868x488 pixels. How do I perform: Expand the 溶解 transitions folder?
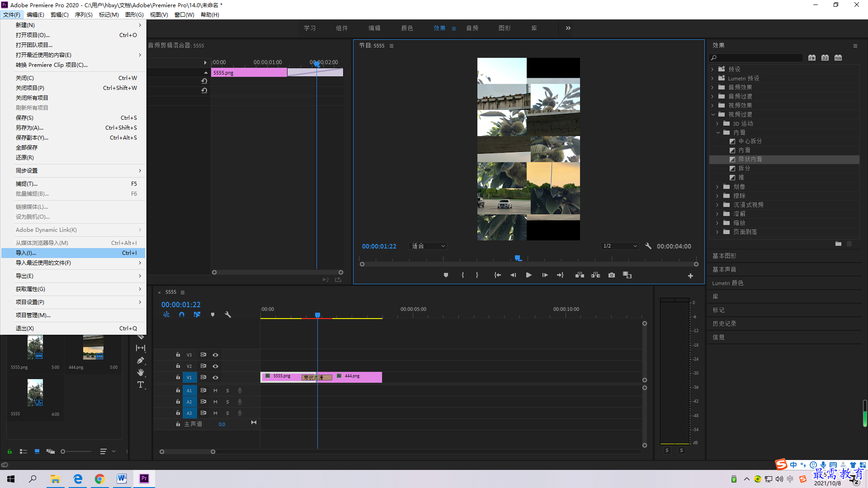click(717, 214)
